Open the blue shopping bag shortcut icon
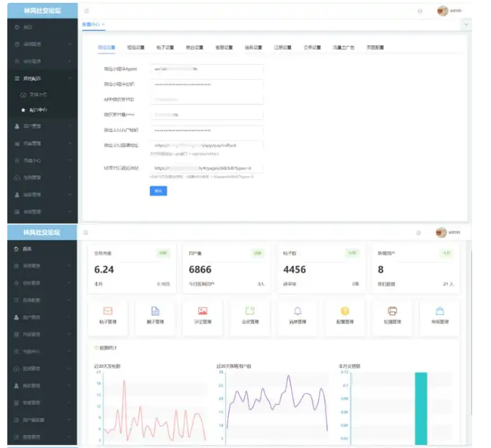Image resolution: width=491 pixels, height=448 pixels. pos(440,311)
